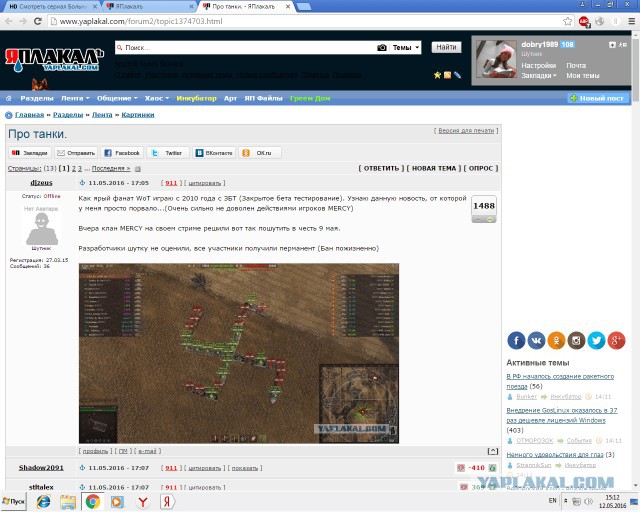
Task: Click the minus vote on 1488 rating
Action: click(477, 220)
